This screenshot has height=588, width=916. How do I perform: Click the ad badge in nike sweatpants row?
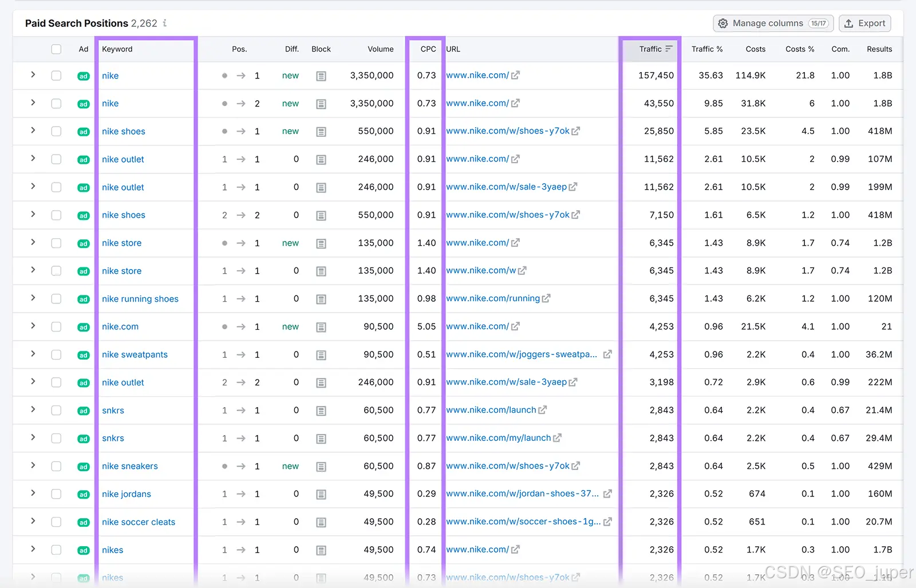pyautogui.click(x=84, y=355)
